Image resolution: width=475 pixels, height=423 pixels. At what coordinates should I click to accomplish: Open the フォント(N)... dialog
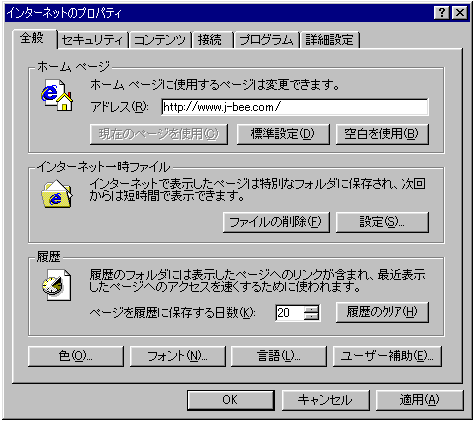(178, 356)
